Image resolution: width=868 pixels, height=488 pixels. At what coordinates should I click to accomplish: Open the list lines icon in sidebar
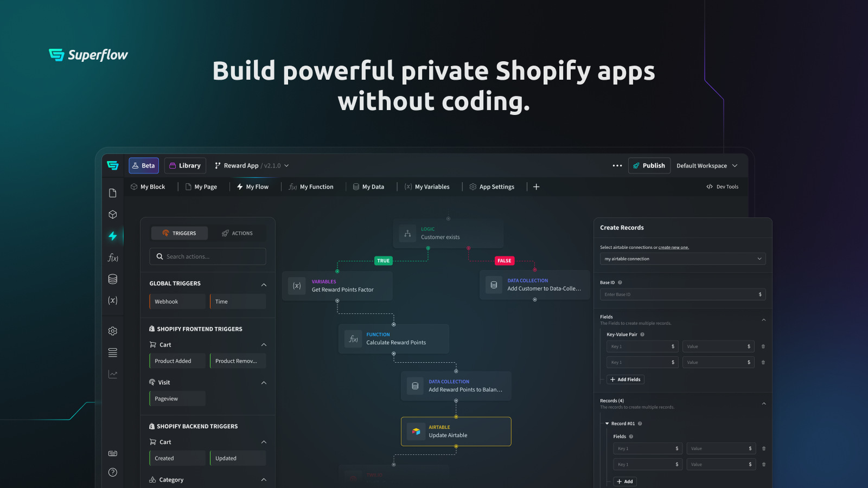coord(113,353)
